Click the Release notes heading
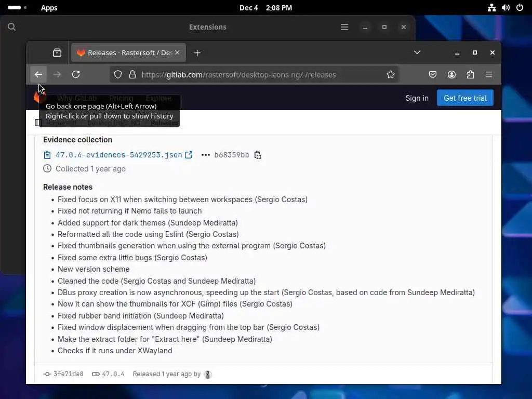Viewport: 532px width, 399px height. [x=68, y=187]
